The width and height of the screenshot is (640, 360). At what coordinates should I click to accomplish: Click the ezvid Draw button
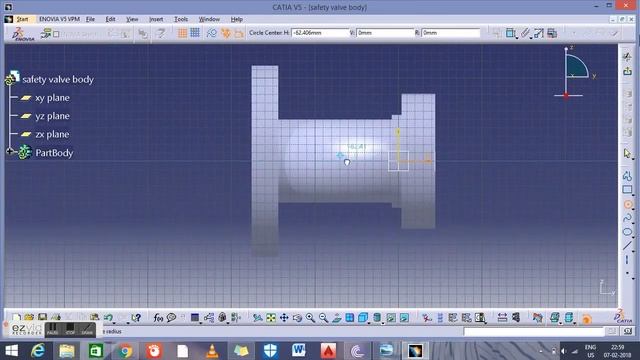click(87, 329)
